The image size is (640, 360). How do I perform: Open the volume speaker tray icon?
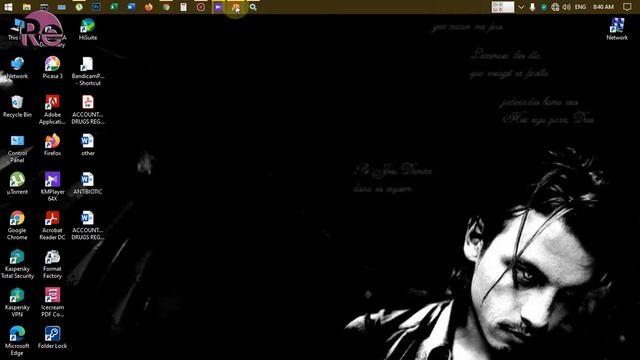click(567, 7)
